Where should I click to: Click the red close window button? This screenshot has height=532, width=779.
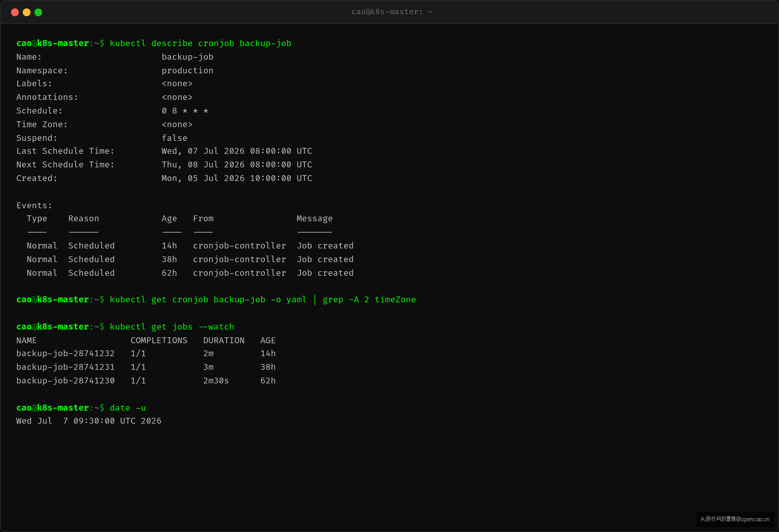(15, 12)
